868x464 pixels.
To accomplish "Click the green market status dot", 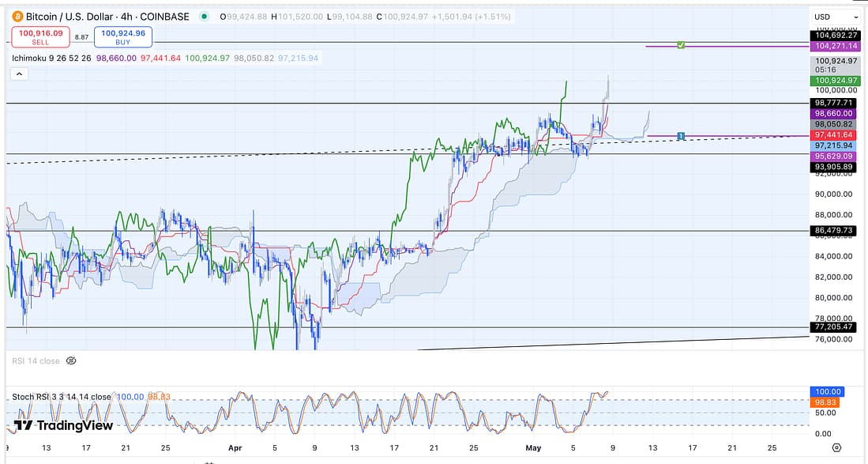I will 205,17.
